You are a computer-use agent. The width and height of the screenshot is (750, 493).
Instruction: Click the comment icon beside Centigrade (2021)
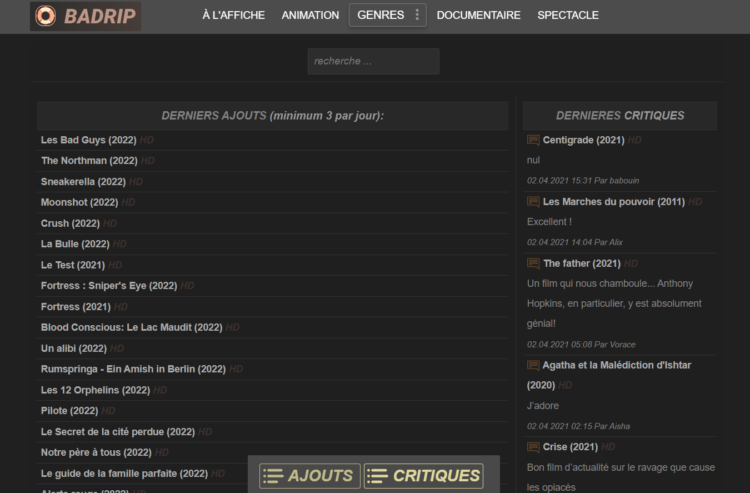click(x=533, y=140)
